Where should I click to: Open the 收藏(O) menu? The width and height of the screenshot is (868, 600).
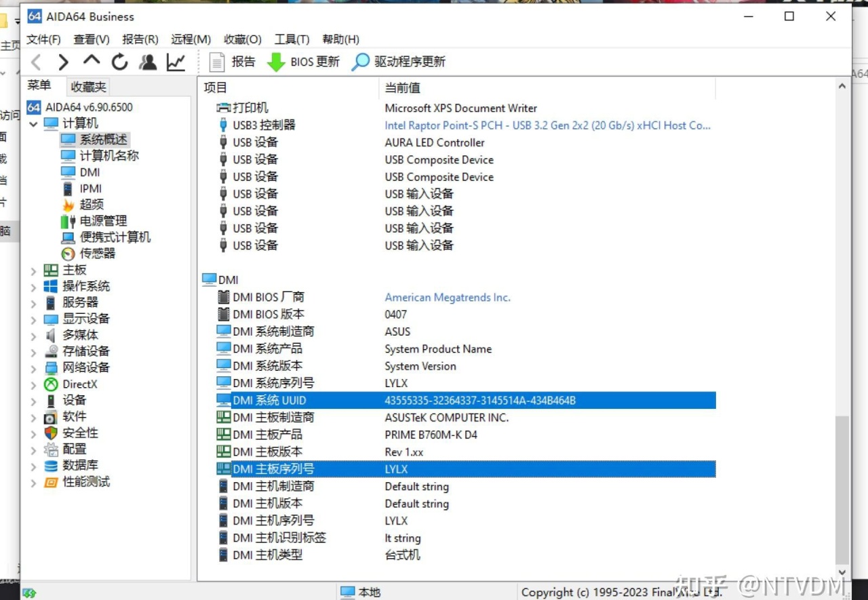pyautogui.click(x=243, y=39)
